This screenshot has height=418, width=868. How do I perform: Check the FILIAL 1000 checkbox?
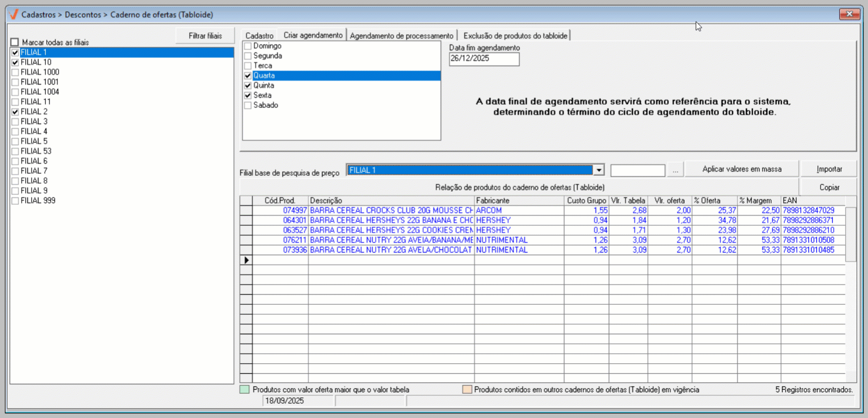click(15, 72)
